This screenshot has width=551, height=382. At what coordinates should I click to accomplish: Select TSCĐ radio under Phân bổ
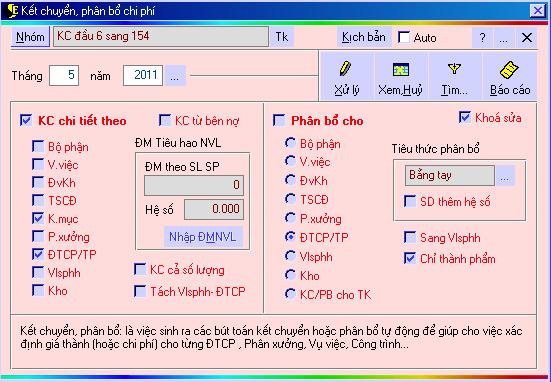click(290, 199)
